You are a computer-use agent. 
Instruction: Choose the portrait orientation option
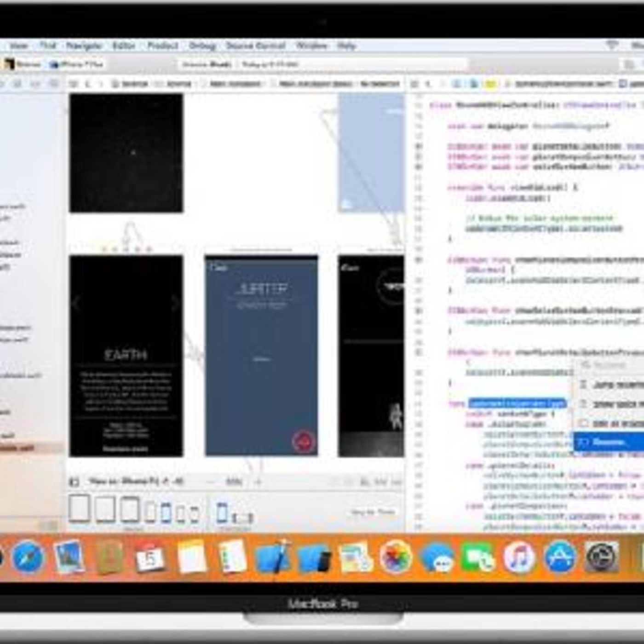(x=222, y=512)
